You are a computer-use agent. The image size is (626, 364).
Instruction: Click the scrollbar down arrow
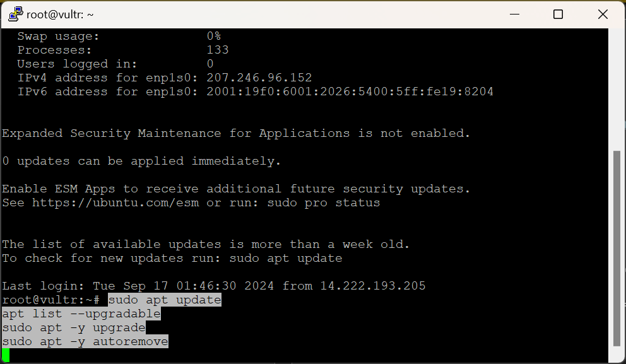click(x=618, y=357)
